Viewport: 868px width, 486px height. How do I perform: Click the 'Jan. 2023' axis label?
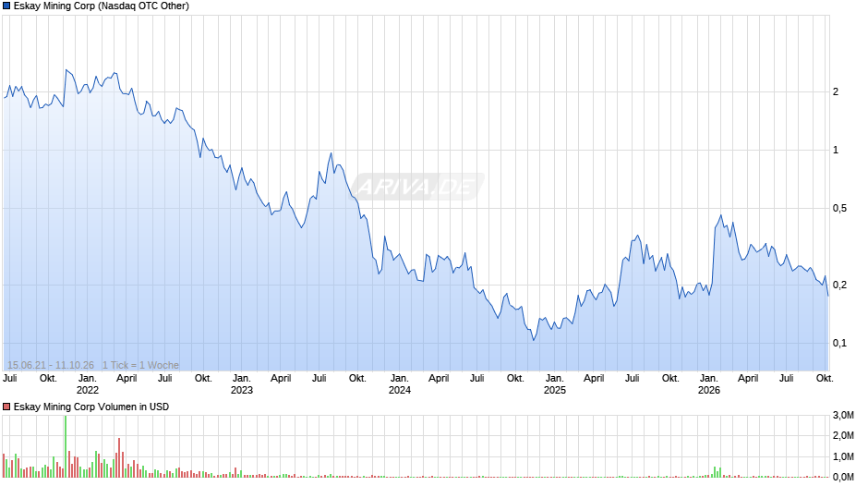click(x=242, y=384)
